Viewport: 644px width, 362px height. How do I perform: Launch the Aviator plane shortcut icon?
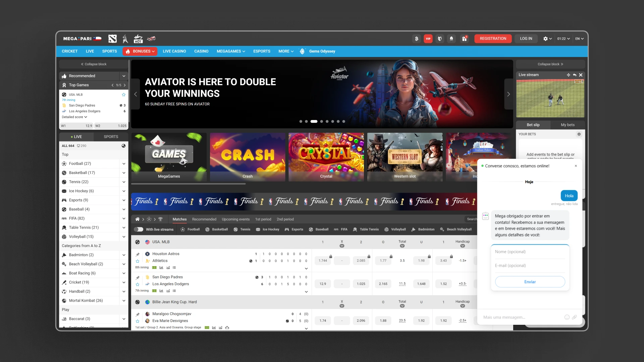pos(151,39)
